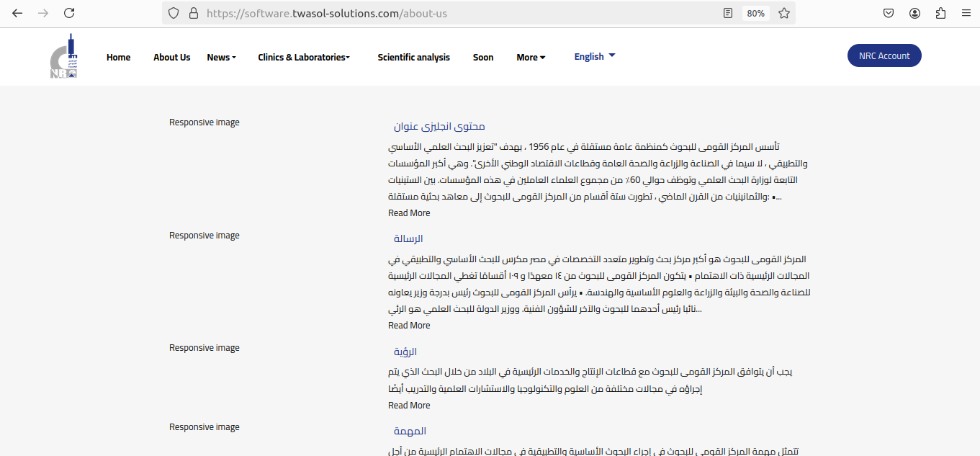Click the 80% zoom level indicator
The image size is (980, 456).
tap(755, 13)
